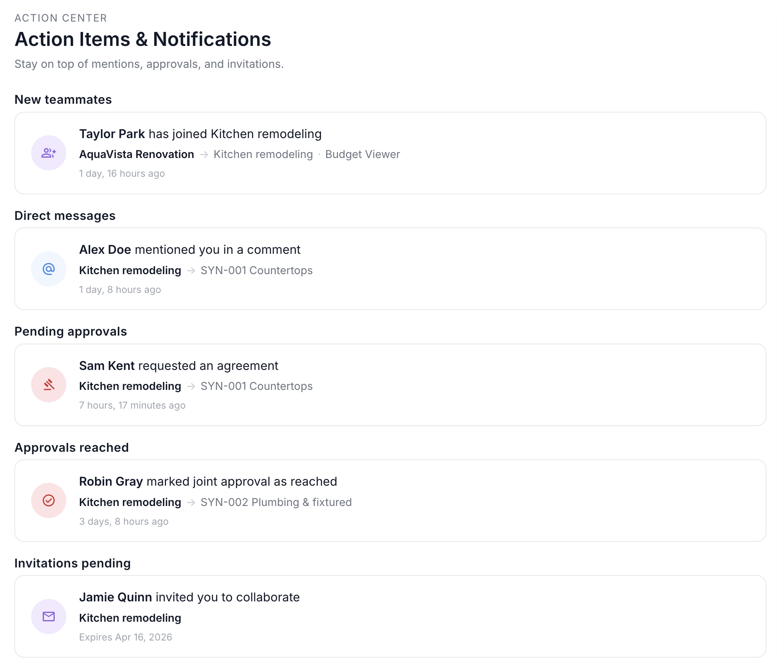Image resolution: width=784 pixels, height=672 pixels.
Task: Click the arrow after AquaVista Renovation
Action: coord(204,154)
